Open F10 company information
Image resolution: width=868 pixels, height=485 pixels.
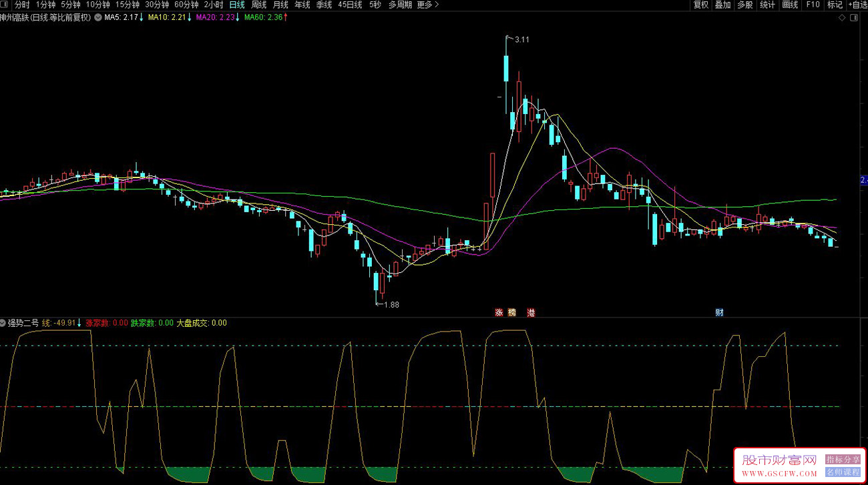[813, 5]
